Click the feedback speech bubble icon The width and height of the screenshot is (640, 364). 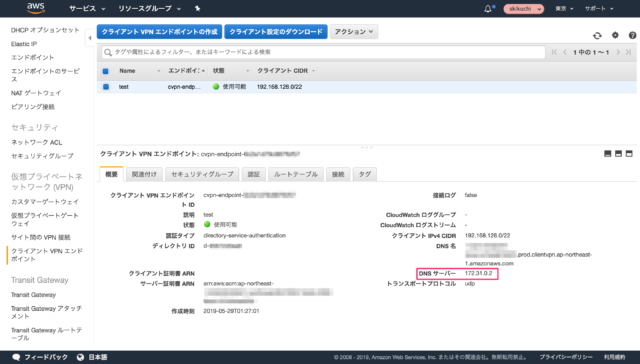coord(16,357)
